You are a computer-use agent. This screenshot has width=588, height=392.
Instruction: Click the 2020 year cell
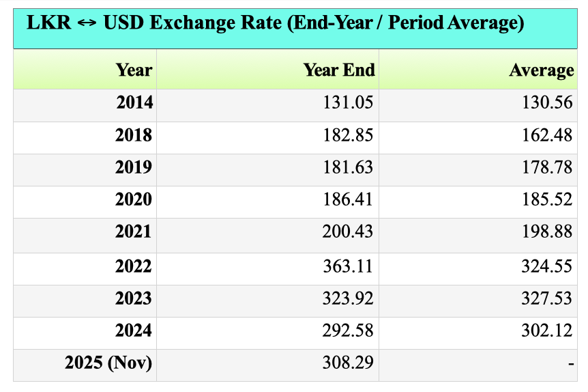[134, 199]
